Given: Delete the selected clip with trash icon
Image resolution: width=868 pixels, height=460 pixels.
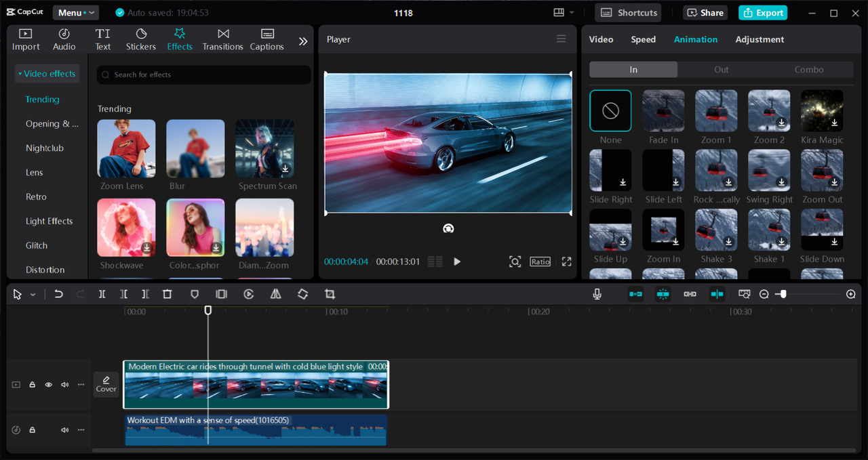Looking at the screenshot, I should [x=167, y=294].
